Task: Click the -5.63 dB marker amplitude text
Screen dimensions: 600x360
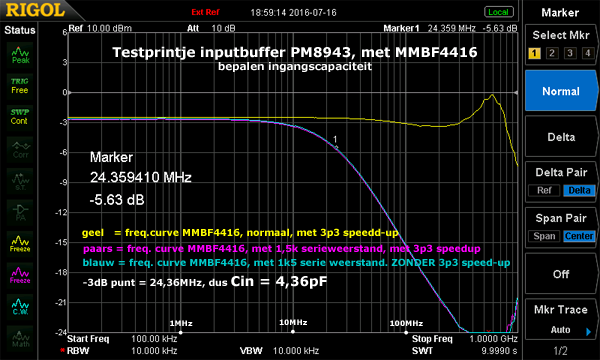Action: coord(117,200)
